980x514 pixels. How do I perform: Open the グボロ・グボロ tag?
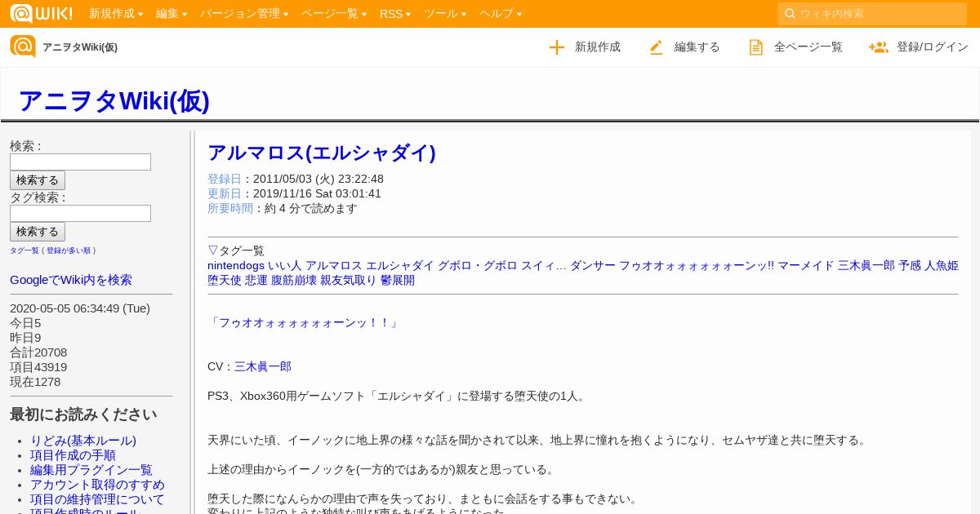coord(478,265)
